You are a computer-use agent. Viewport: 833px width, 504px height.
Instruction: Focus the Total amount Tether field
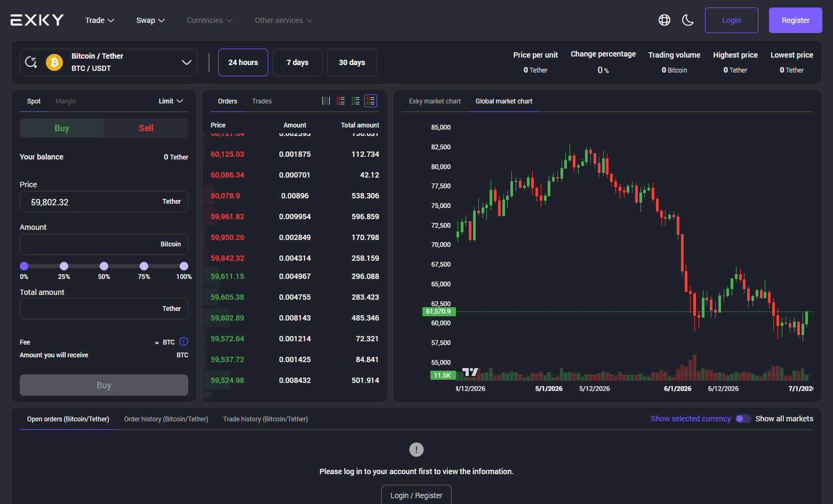[x=104, y=309]
